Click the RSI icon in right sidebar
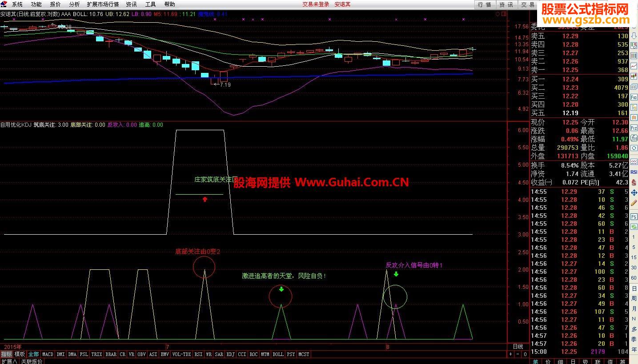638x364 pixels. (634, 172)
